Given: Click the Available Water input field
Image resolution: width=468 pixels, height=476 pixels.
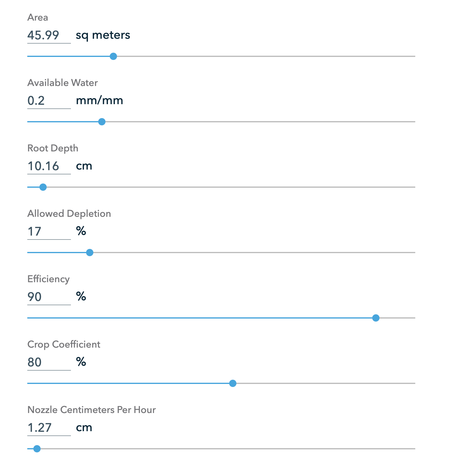Looking at the screenshot, I should [49, 101].
